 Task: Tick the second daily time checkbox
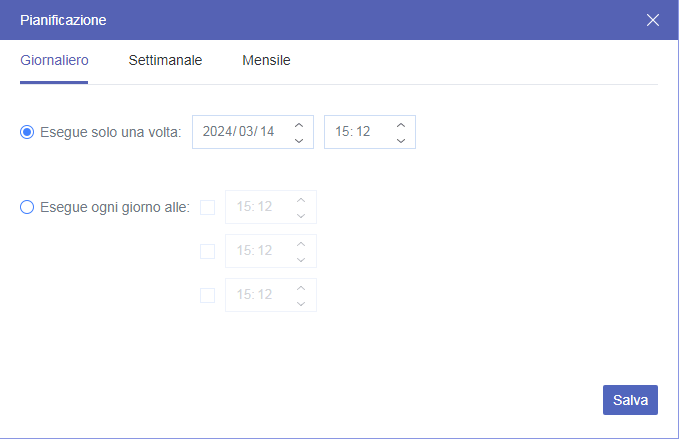click(x=208, y=251)
